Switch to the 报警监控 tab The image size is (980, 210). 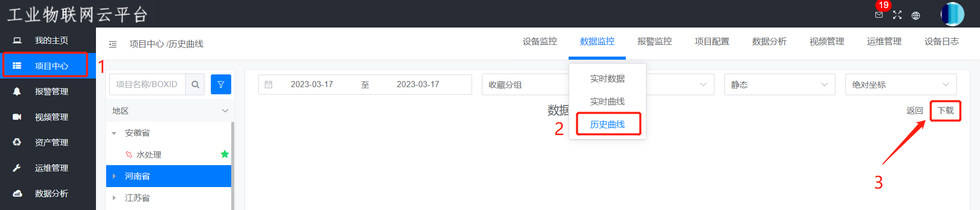click(654, 41)
